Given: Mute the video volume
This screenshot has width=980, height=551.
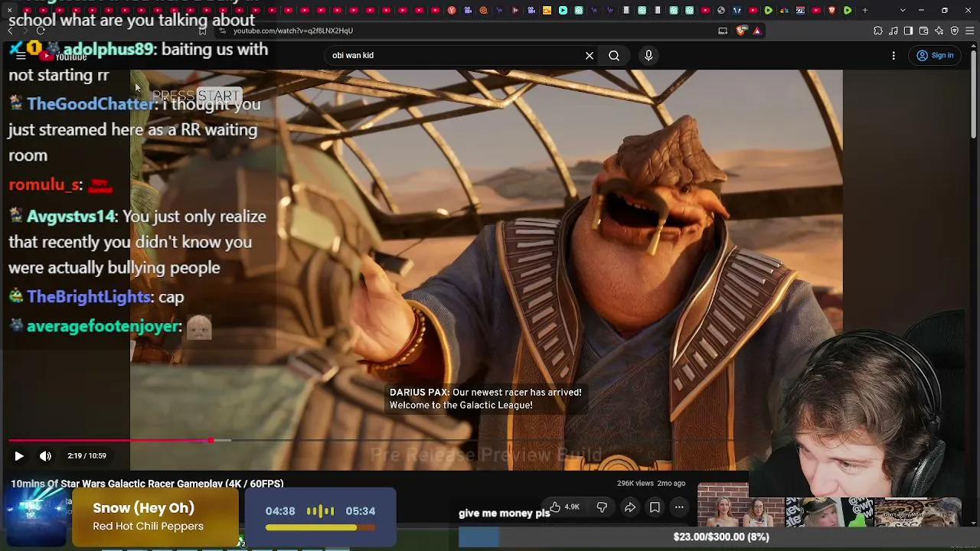Looking at the screenshot, I should [45, 456].
